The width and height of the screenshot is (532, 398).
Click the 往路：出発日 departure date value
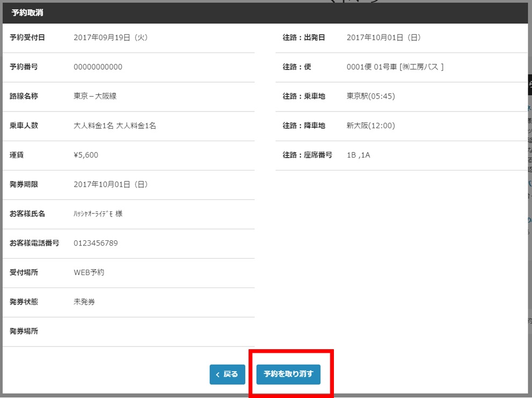[383, 38]
